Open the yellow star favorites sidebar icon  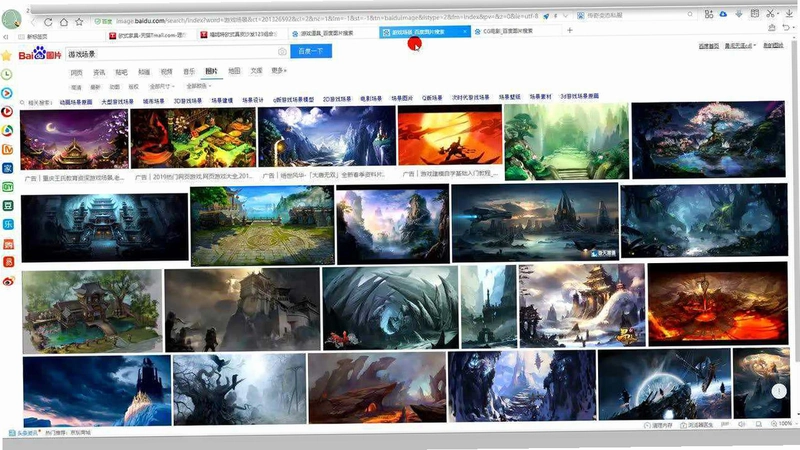pyautogui.click(x=7, y=55)
